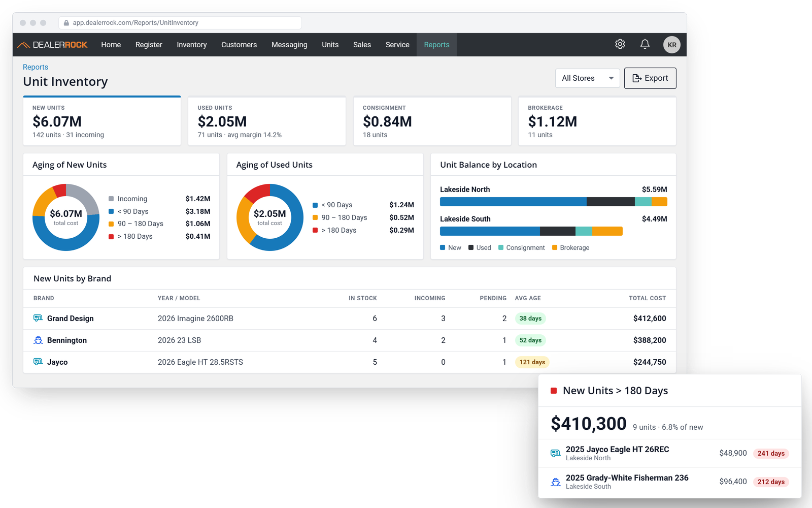Expand the All Stores dropdown
Image resolution: width=812 pixels, height=508 pixels.
click(588, 78)
